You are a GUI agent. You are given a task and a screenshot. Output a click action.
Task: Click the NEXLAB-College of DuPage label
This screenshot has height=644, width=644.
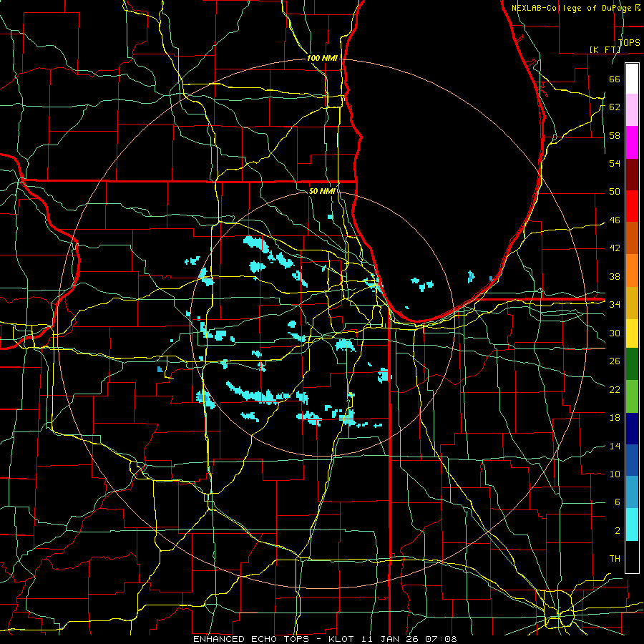572,8
